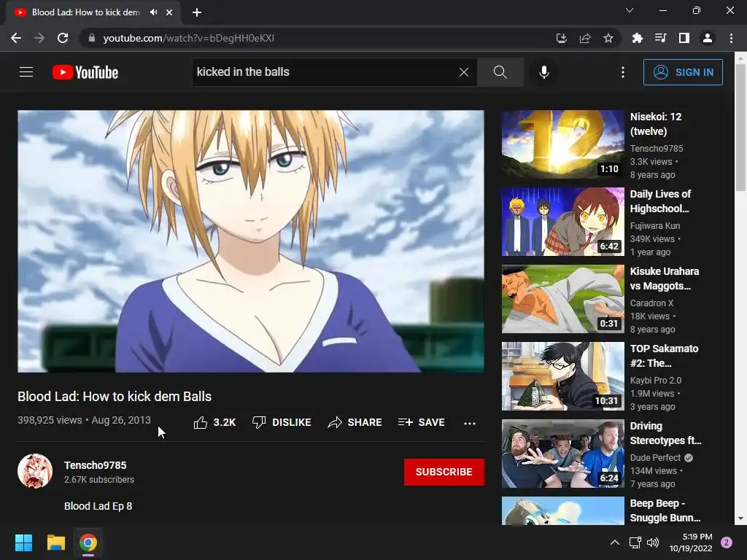The height and width of the screenshot is (560, 747).
Task: Open TOP Sakamato #2 thumbnail
Action: click(x=562, y=376)
